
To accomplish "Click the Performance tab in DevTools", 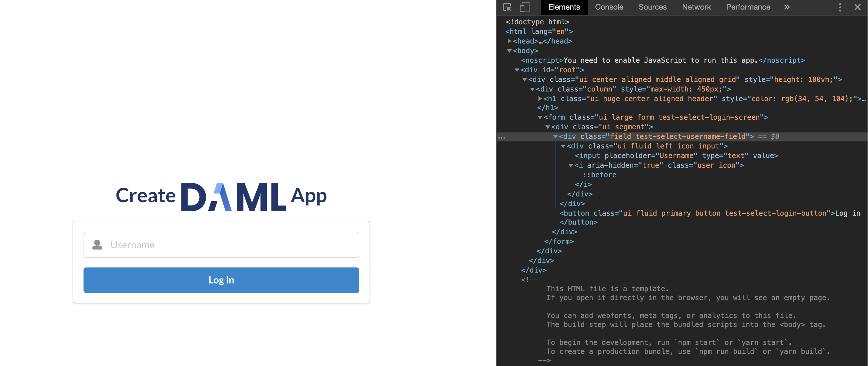I will click(748, 7).
